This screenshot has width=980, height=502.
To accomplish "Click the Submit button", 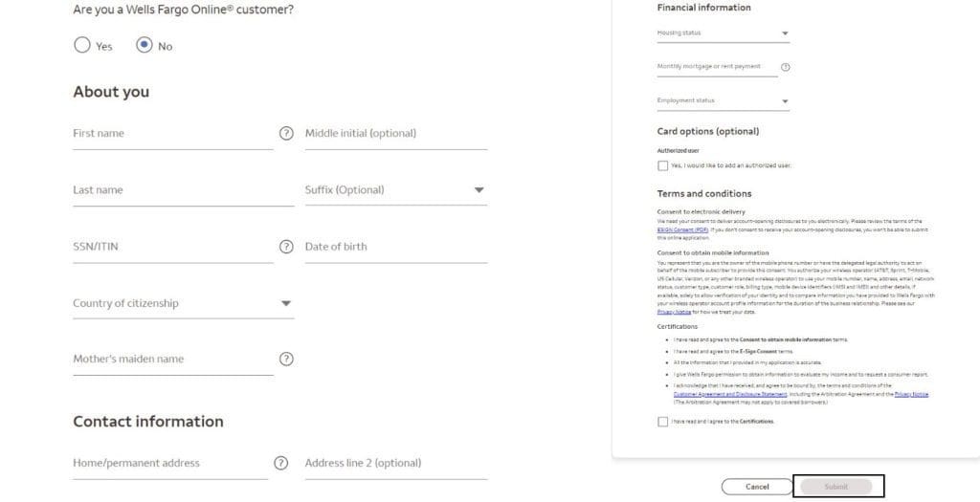I will tap(835, 487).
